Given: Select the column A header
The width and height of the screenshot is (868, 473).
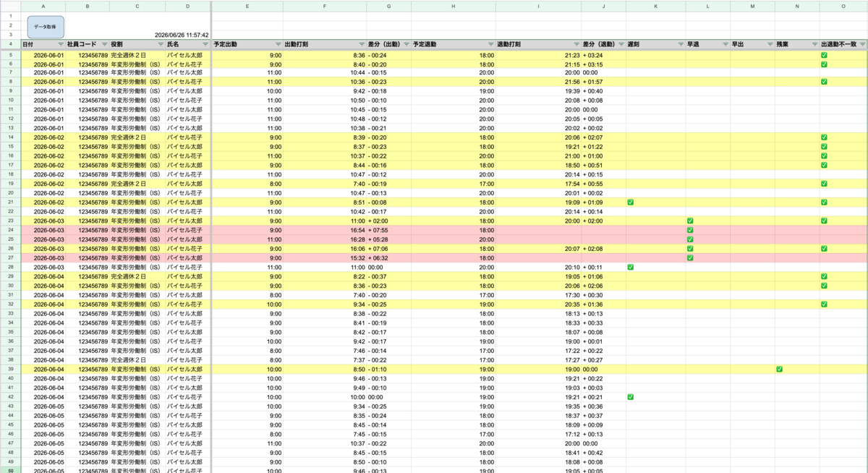Looking at the screenshot, I should (43, 6).
